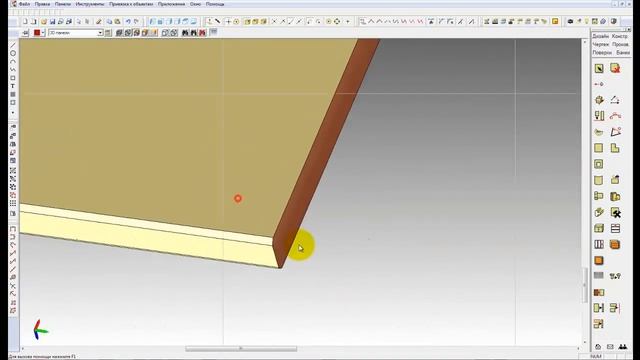
Task: Click the red binoculars icon
Action: 202,33
